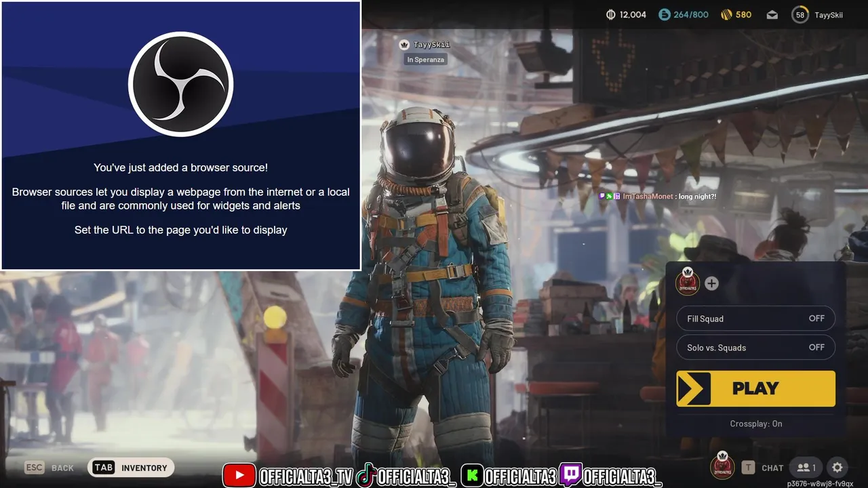This screenshot has height=488, width=868.
Task: Open the CHAT panel
Action: pos(772,468)
